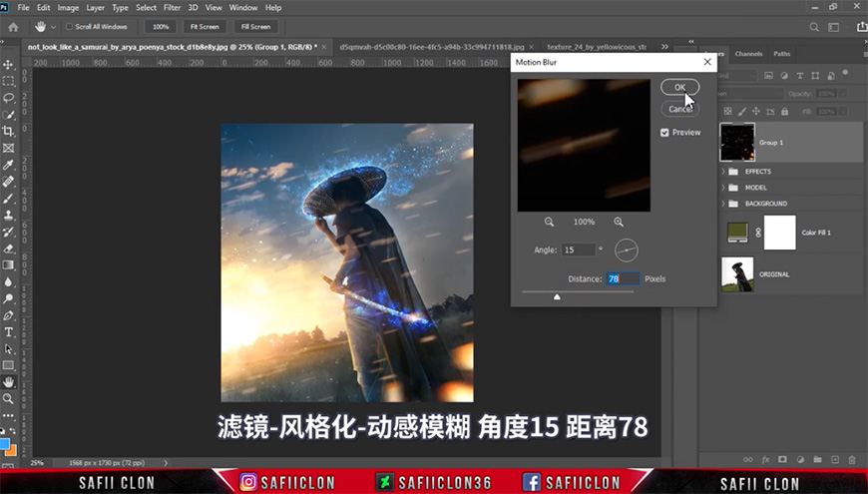Open the Filter menu

173,8
